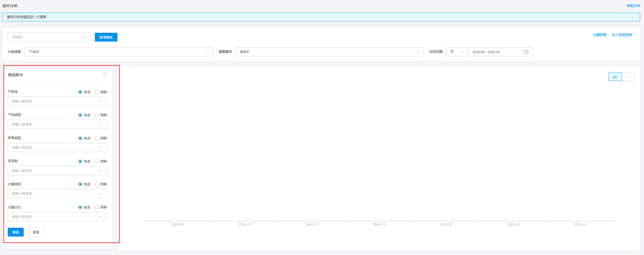Open the calendar date picker icon
644x255 pixels.
526,52
